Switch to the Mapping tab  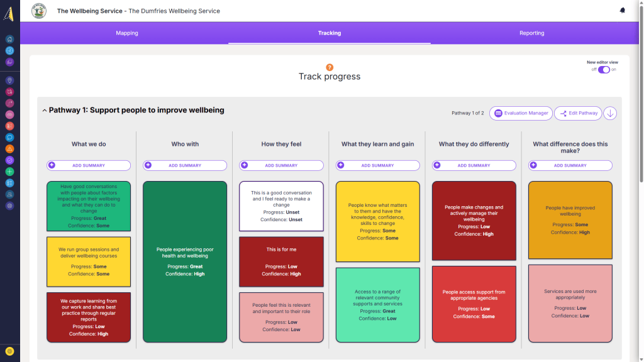(127, 33)
